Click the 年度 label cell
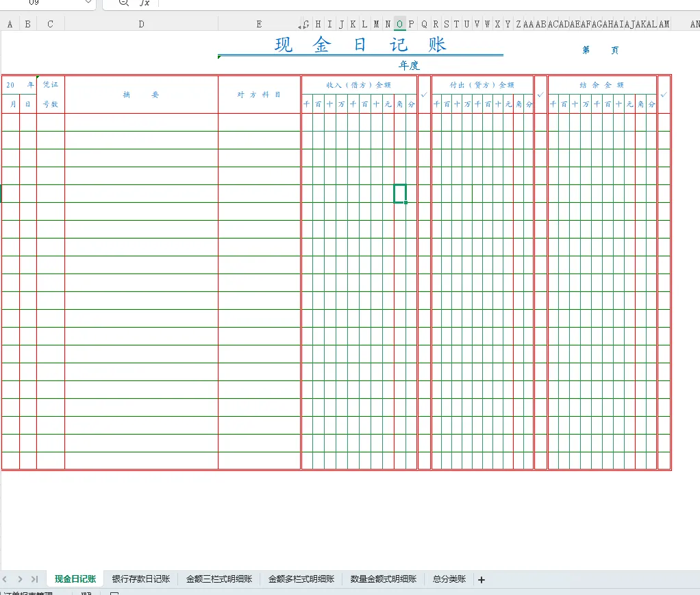The height and width of the screenshot is (595, 700). [409, 66]
